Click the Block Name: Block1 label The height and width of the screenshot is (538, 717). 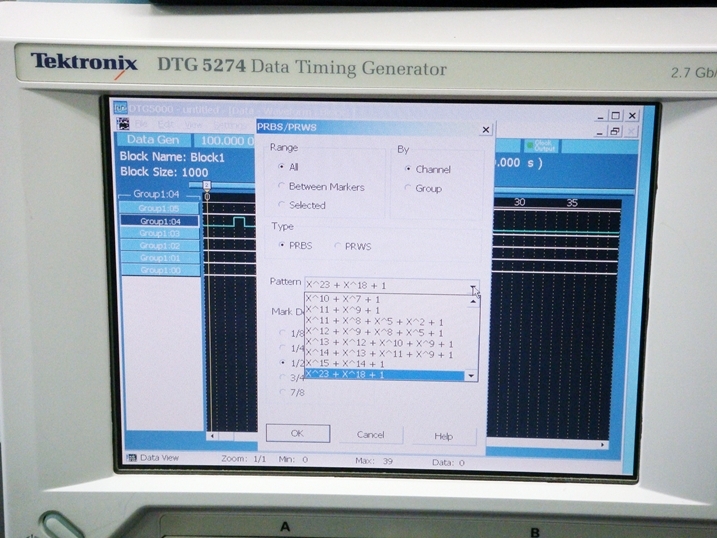pyautogui.click(x=172, y=157)
